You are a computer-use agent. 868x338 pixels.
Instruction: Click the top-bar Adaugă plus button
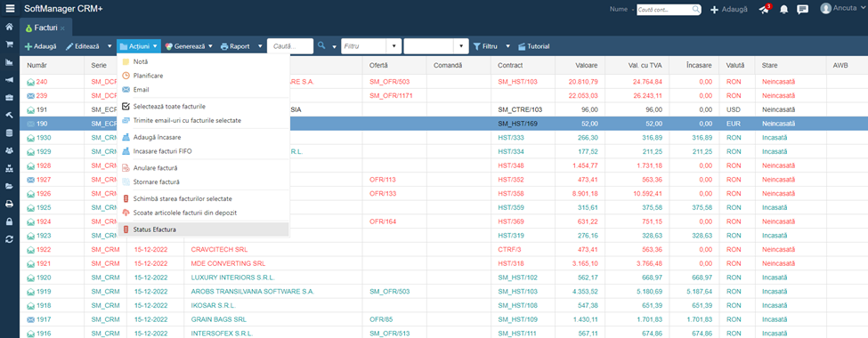point(729,10)
